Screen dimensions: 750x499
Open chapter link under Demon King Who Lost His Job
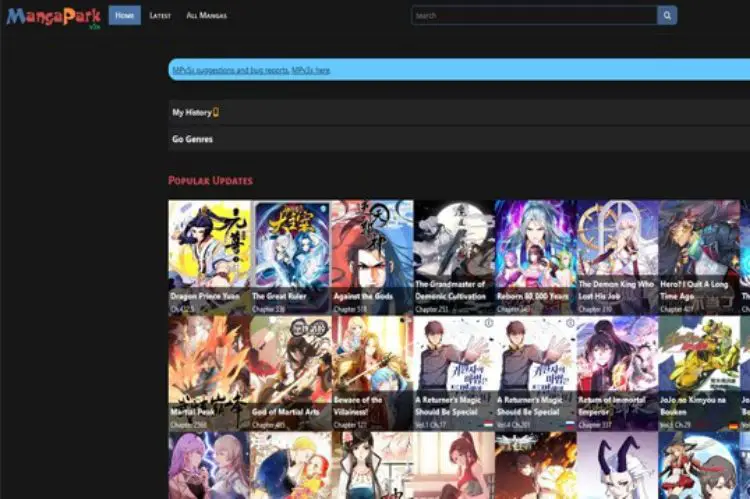595,309
